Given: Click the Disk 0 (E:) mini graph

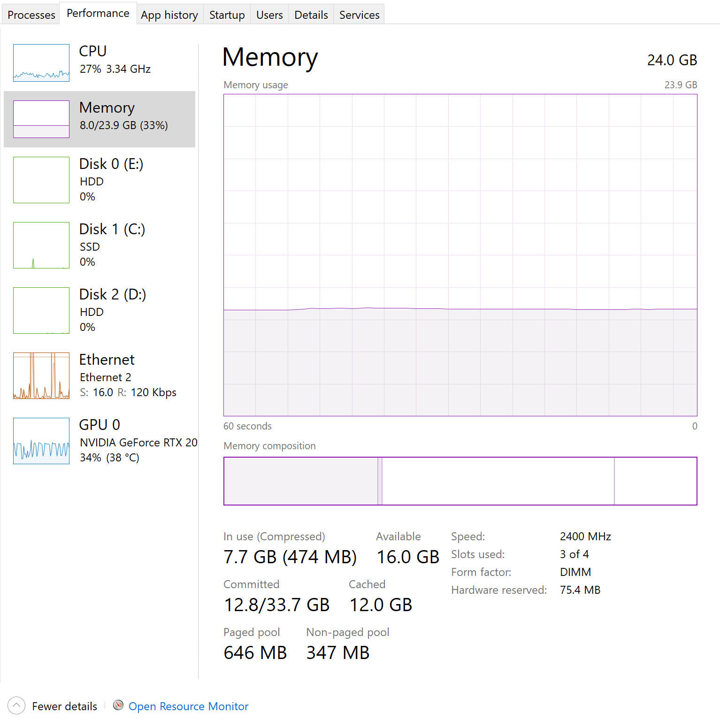Looking at the screenshot, I should (41, 180).
